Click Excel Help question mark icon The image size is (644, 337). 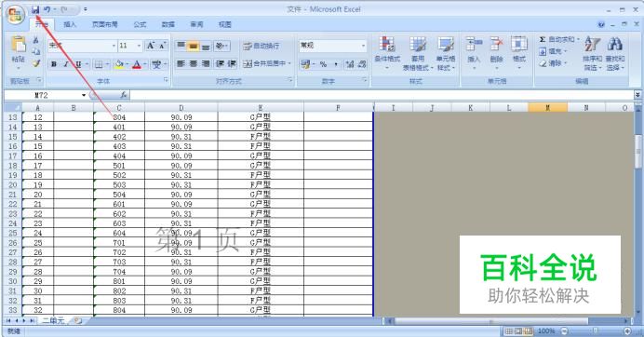pyautogui.click(x=601, y=24)
